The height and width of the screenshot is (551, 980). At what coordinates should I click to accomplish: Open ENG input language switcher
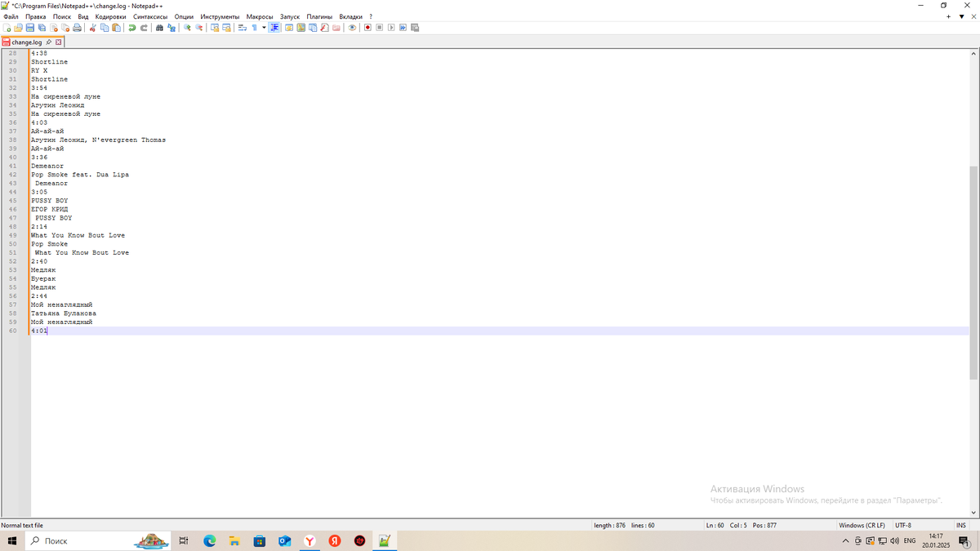click(909, 541)
